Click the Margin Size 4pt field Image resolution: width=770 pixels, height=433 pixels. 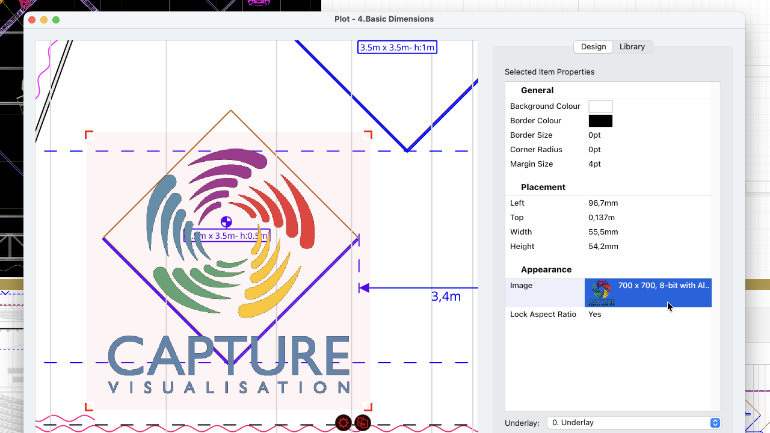[598, 164]
